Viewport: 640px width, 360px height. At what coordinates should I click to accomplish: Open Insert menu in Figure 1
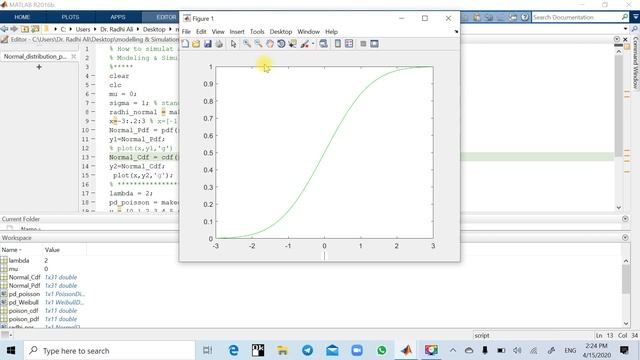237,31
